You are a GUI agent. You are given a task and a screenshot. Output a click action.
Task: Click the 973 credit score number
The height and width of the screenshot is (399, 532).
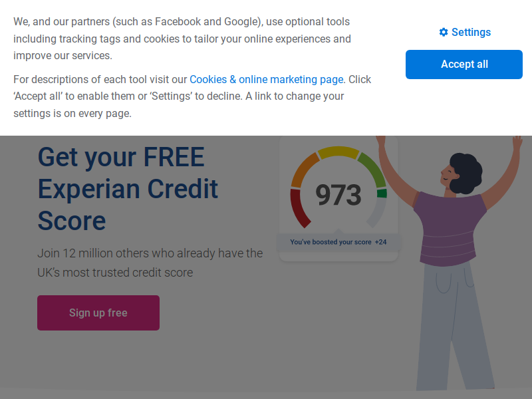pos(338,195)
